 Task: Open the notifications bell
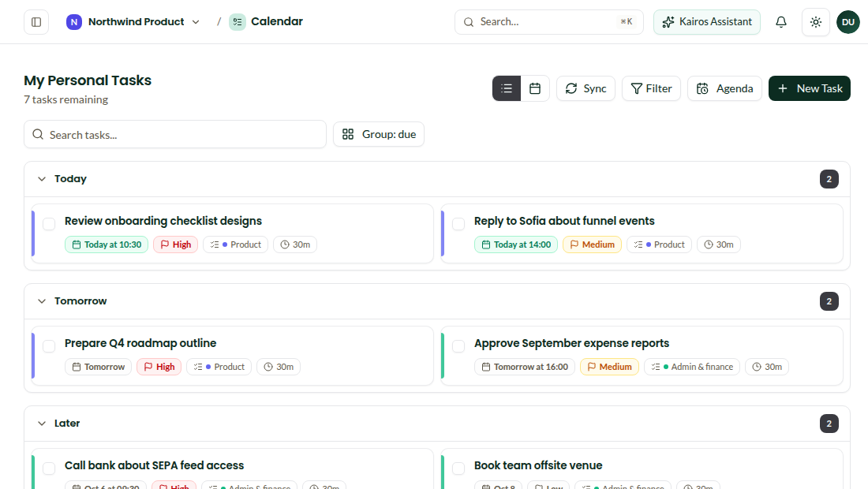781,22
